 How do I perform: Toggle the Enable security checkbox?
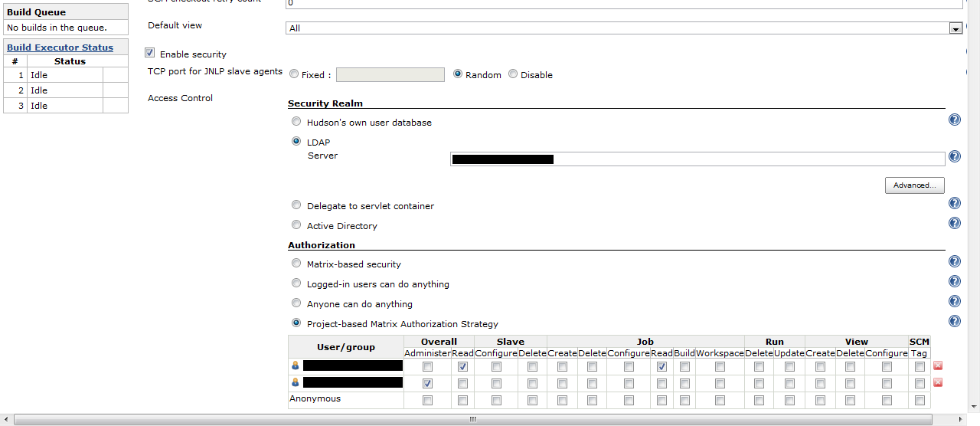click(150, 54)
